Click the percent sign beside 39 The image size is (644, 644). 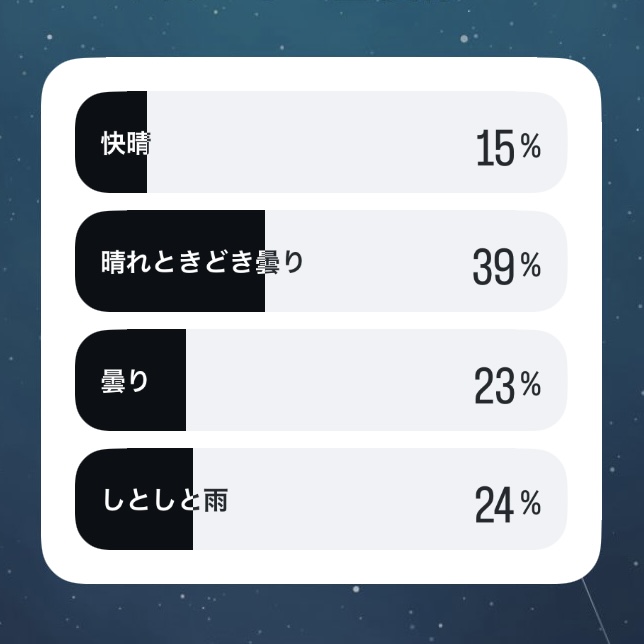coord(531,266)
